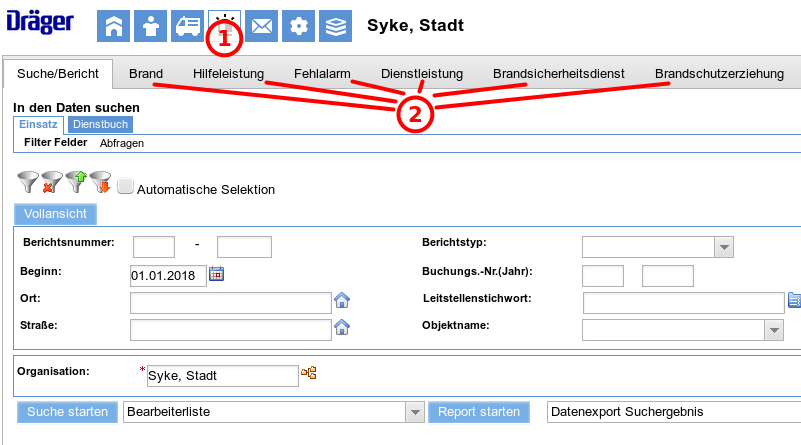801x445 pixels.
Task: Open the envelope messages icon
Action: 261,27
